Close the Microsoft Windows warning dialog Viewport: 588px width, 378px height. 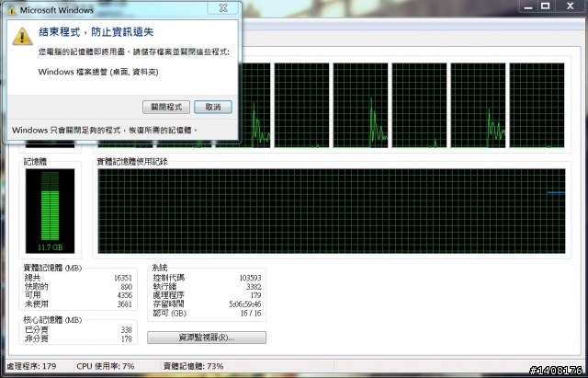(x=223, y=8)
